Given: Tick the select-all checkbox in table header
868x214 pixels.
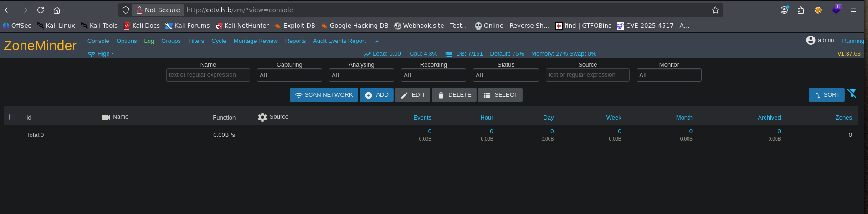Looking at the screenshot, I should 12,117.
